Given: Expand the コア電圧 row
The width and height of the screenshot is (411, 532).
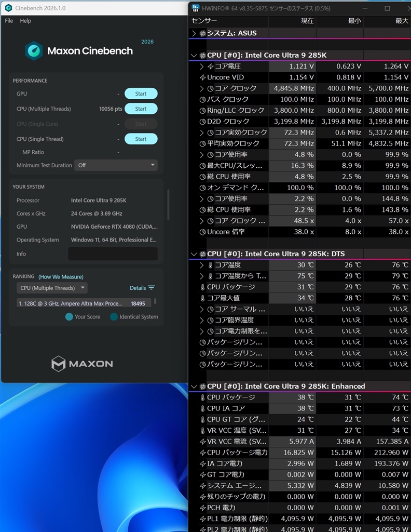Looking at the screenshot, I should click(201, 66).
